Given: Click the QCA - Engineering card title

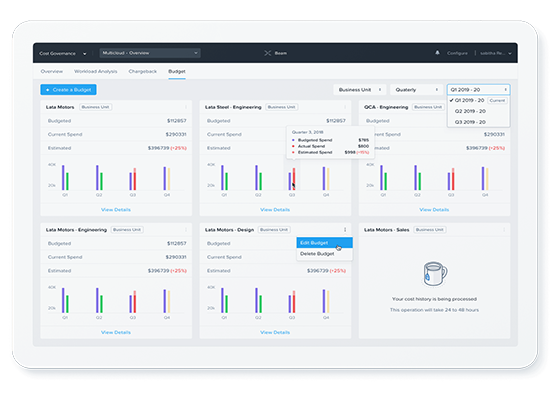Looking at the screenshot, I should click(386, 107).
